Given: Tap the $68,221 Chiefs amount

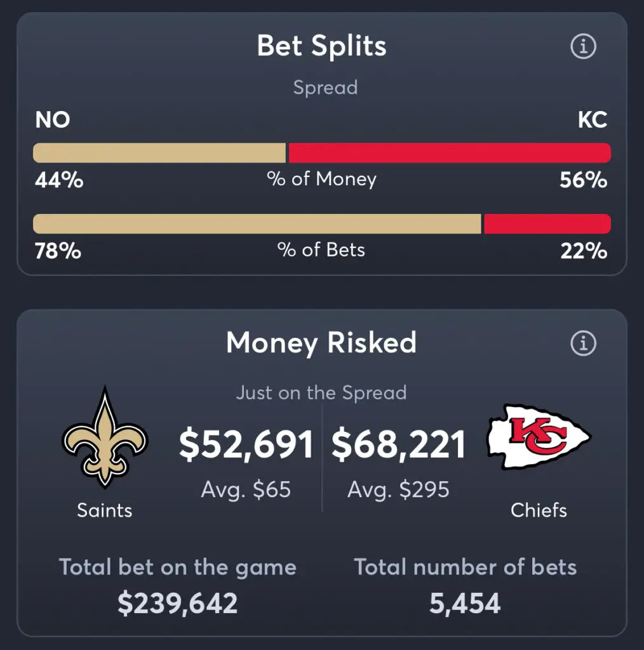Looking at the screenshot, I should pyautogui.click(x=398, y=444).
